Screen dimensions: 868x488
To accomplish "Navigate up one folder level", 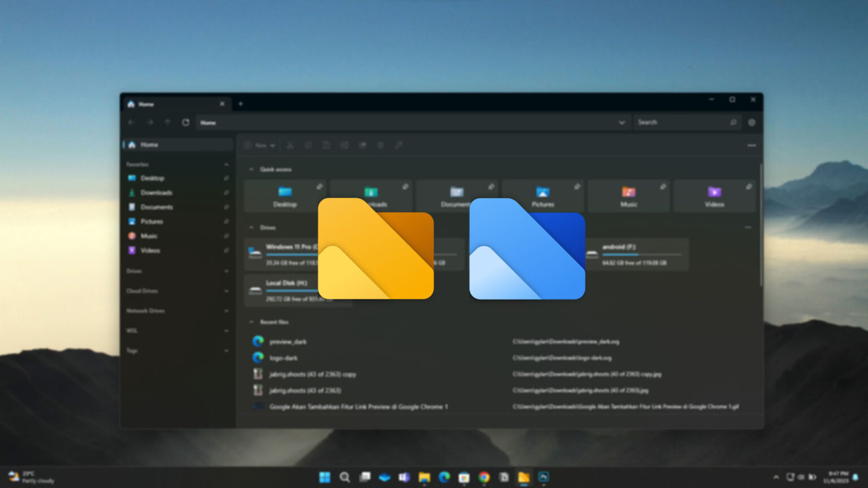I will tap(167, 123).
